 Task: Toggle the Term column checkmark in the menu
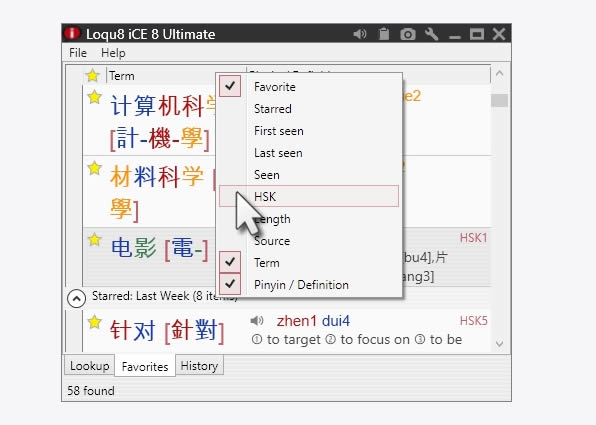tap(230, 262)
